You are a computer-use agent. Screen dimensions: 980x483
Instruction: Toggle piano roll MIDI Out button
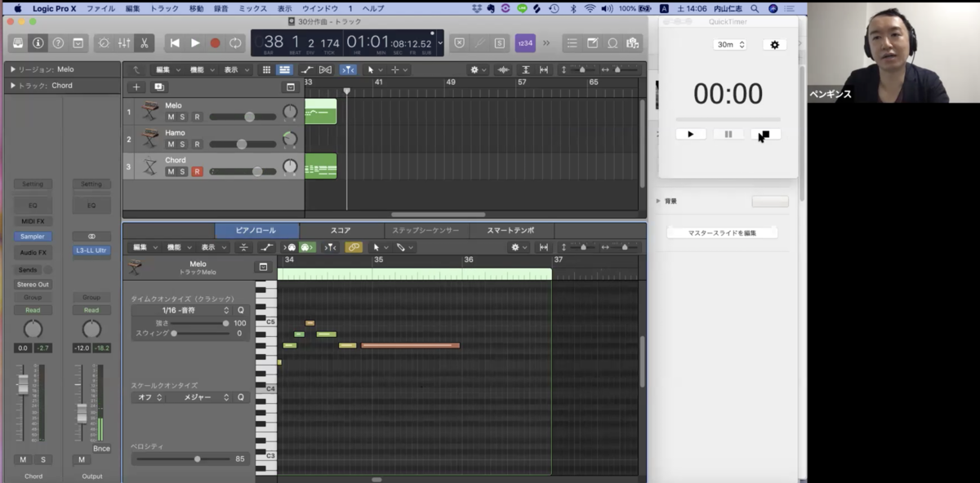(307, 247)
